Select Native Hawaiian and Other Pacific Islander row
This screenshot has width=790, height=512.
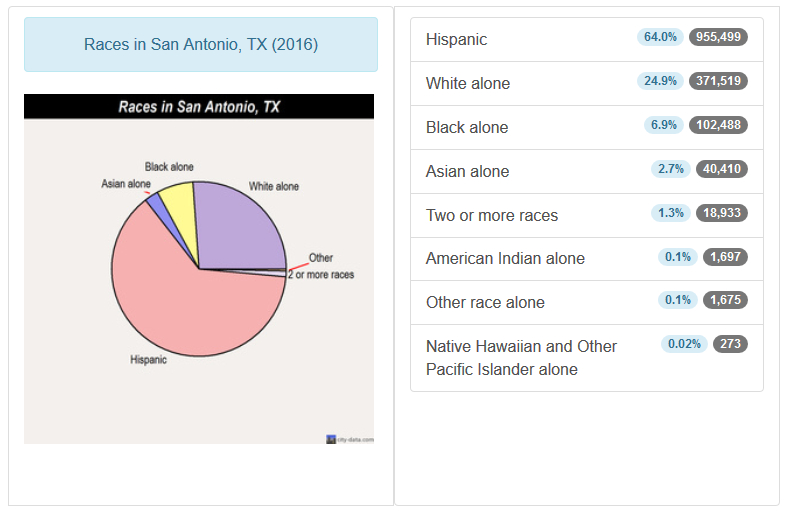(x=520, y=358)
